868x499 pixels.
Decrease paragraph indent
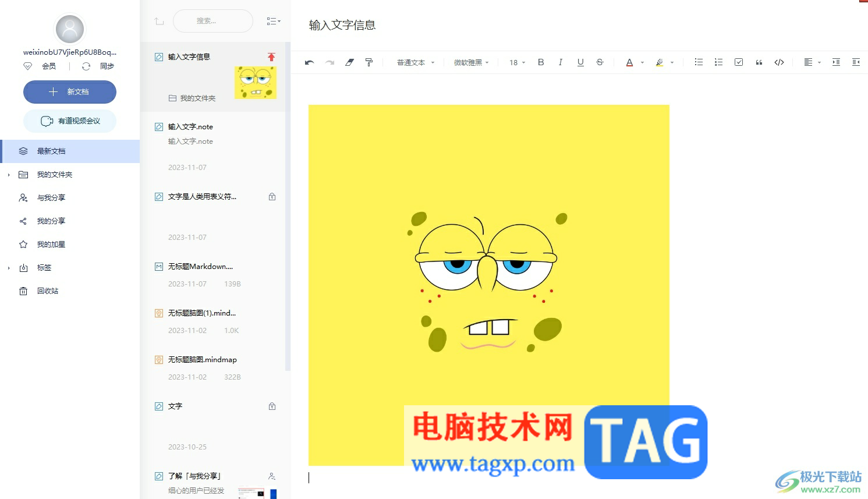point(856,62)
